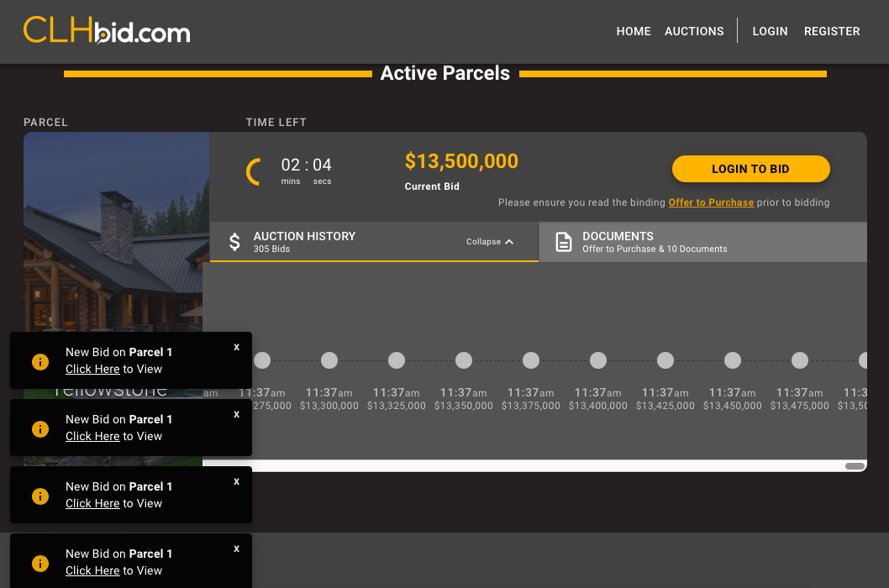The height and width of the screenshot is (588, 889).
Task: Click the Register link in header
Action: click(x=832, y=31)
